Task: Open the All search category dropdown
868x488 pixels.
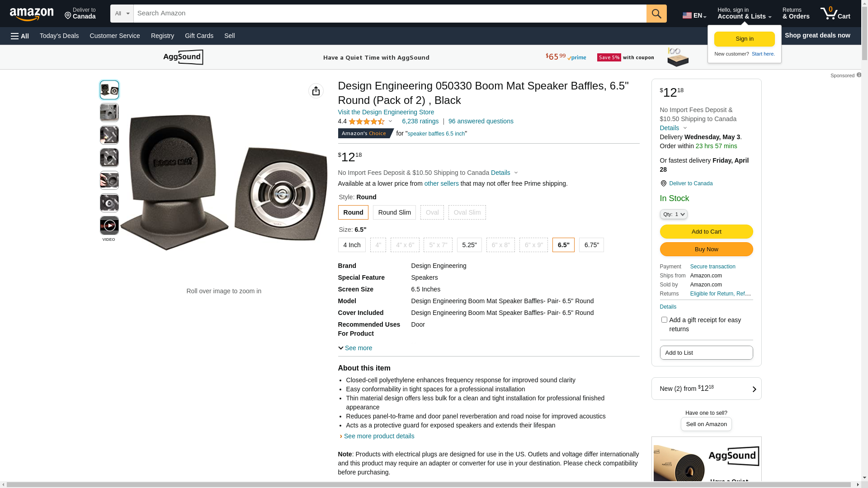Action: click(x=122, y=14)
